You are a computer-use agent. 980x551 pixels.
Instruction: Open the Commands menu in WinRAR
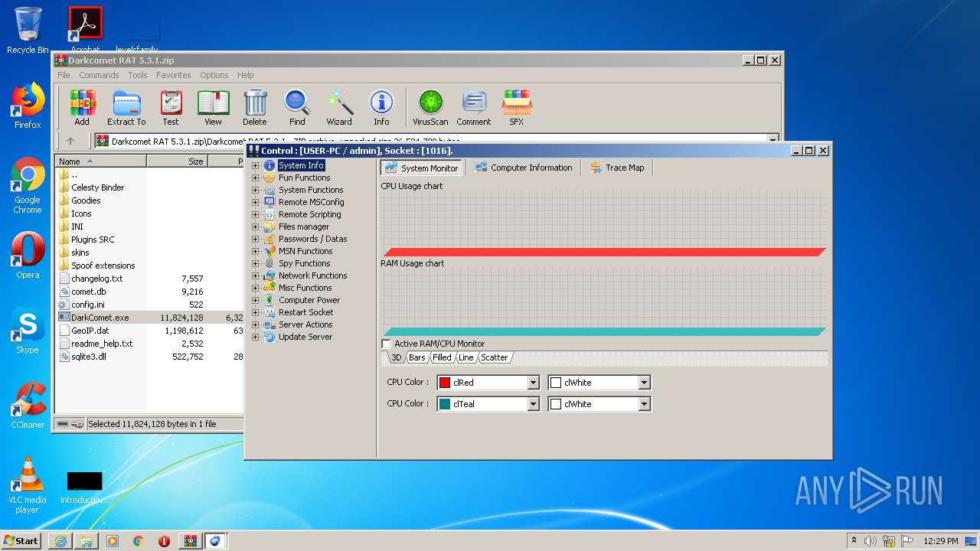[x=99, y=75]
